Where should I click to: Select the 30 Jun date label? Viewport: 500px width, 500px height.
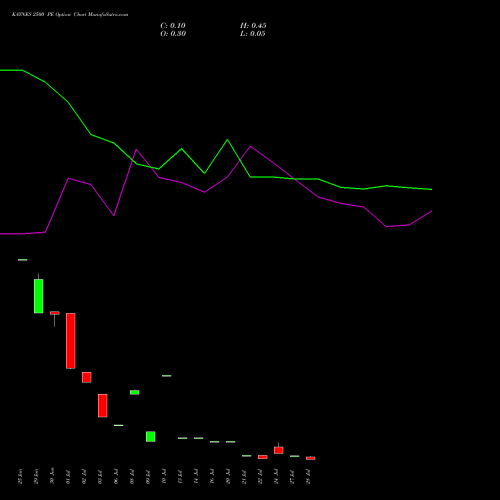[52, 476]
